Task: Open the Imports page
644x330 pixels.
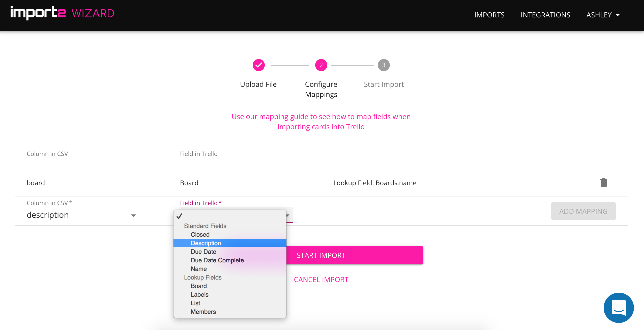Action: [x=489, y=15]
